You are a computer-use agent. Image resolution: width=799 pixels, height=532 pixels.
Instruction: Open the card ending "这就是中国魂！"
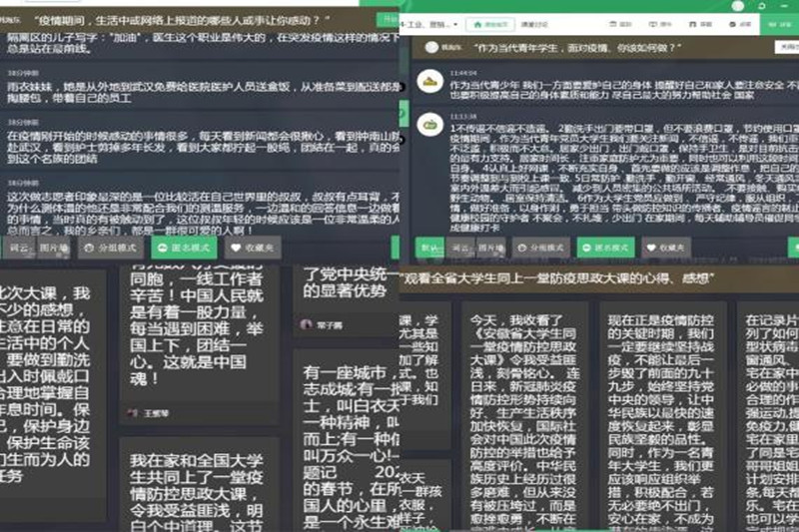coord(199,345)
